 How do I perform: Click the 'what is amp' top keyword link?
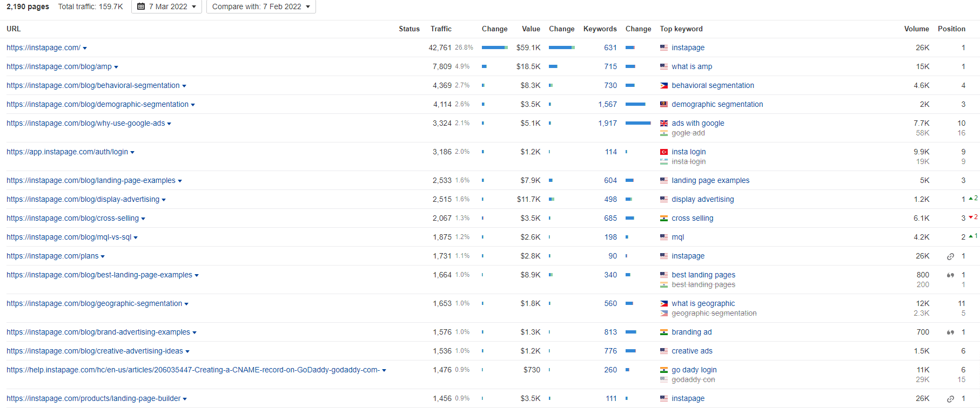pos(692,66)
